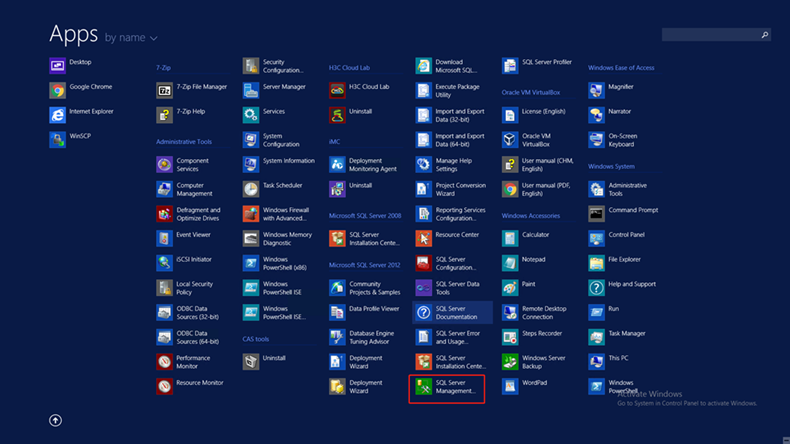Launch Database Engine Tuning Advisor
The height and width of the screenshot is (444, 790).
[363, 337]
